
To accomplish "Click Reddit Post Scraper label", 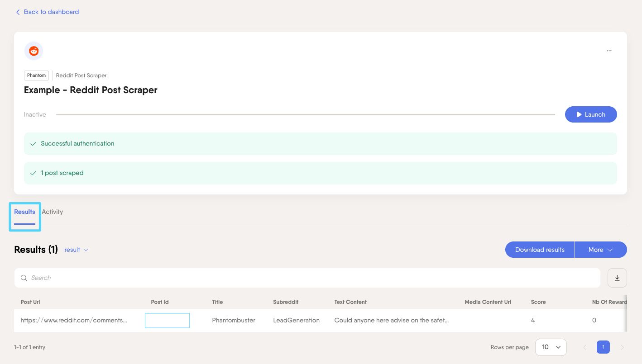I will (x=81, y=76).
